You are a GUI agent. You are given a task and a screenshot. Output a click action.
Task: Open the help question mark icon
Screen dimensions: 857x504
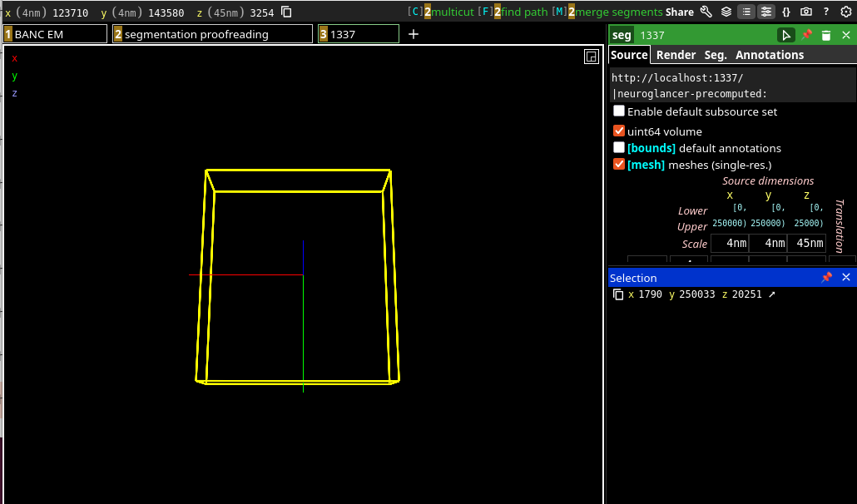(x=826, y=12)
